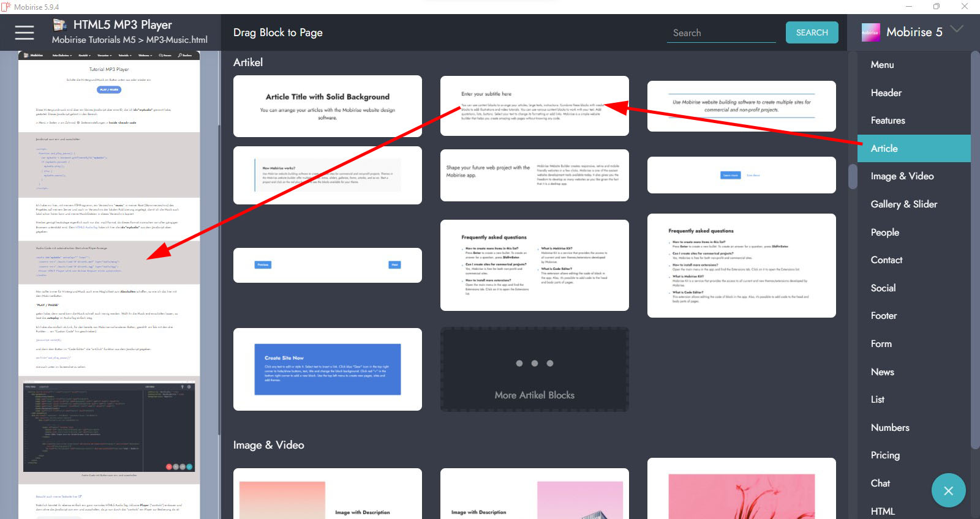Maximize the Mobirise window

937,6
